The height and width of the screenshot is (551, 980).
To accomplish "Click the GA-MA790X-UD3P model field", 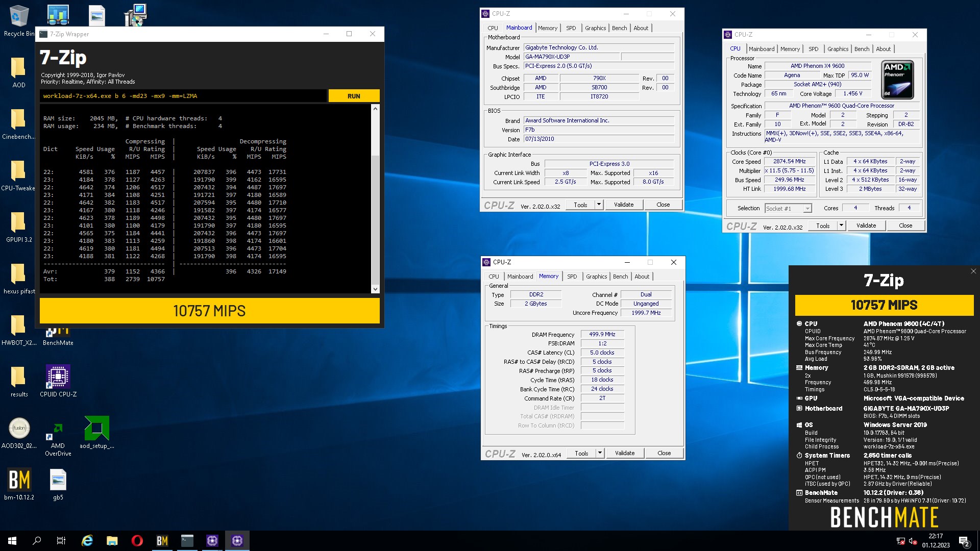I will point(572,57).
